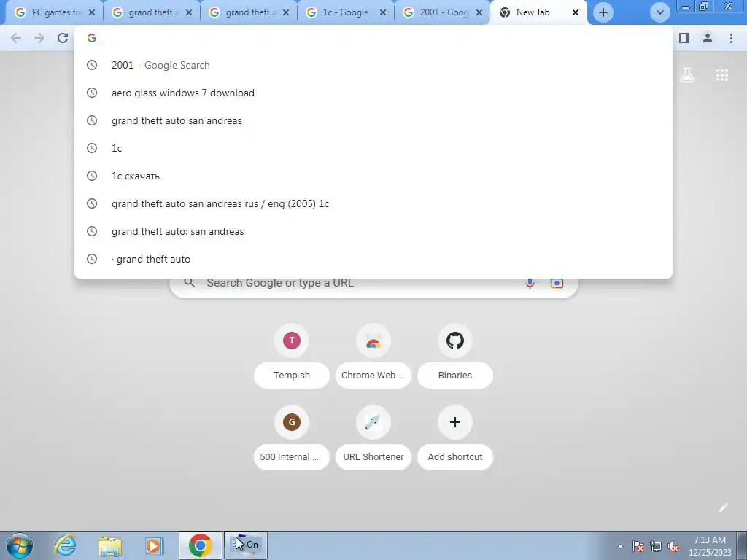Select suggestion 2001 - Google Search
The image size is (747, 560).
tap(373, 65)
